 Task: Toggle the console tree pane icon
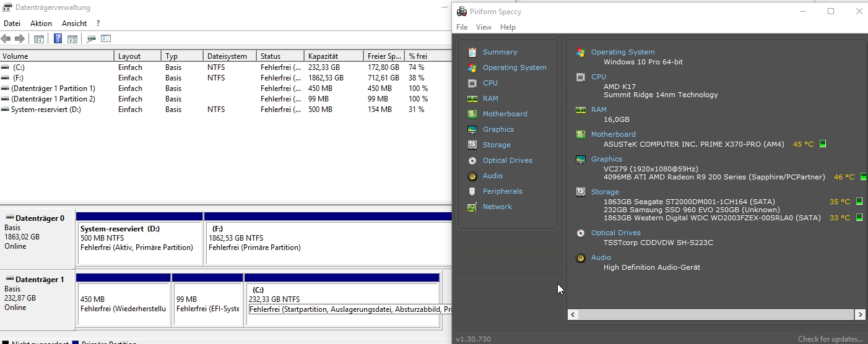pyautogui.click(x=39, y=38)
